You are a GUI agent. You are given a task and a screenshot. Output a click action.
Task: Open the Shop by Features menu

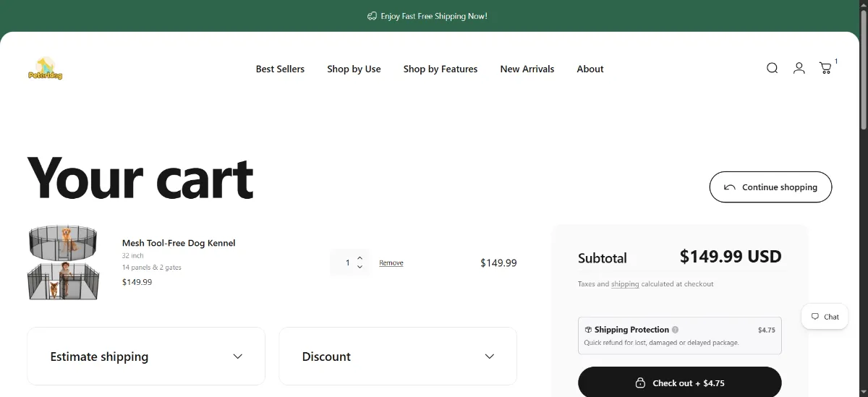(x=441, y=69)
